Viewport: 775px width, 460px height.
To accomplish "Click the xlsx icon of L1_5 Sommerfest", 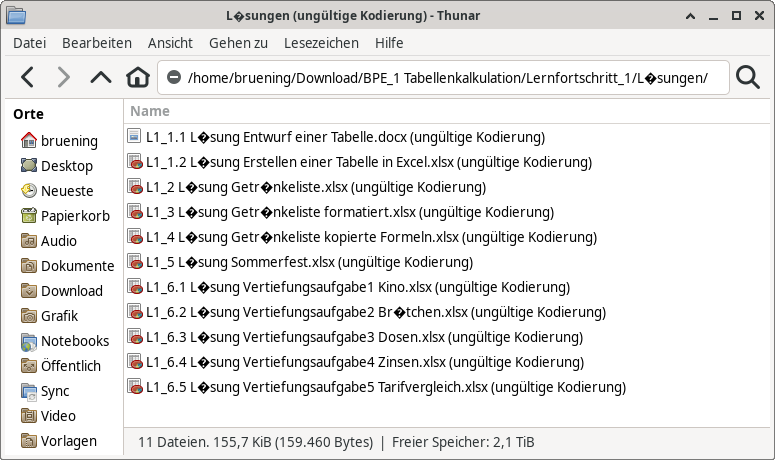I will 135,262.
